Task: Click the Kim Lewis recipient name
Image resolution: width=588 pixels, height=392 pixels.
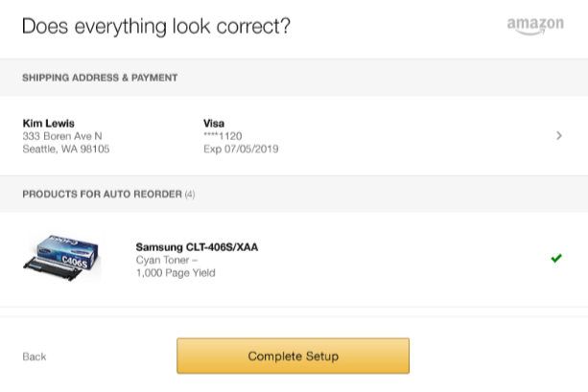Action: pos(48,124)
